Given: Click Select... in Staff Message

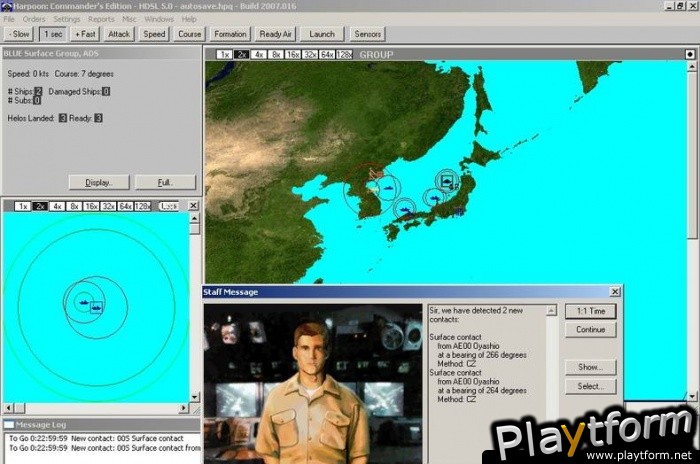Looking at the screenshot, I should point(591,386).
